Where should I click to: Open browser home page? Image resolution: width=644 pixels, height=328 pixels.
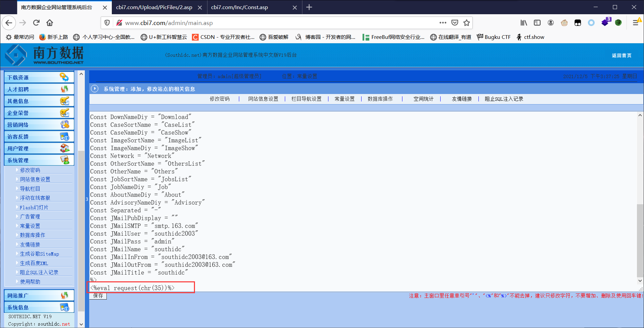[x=50, y=23]
